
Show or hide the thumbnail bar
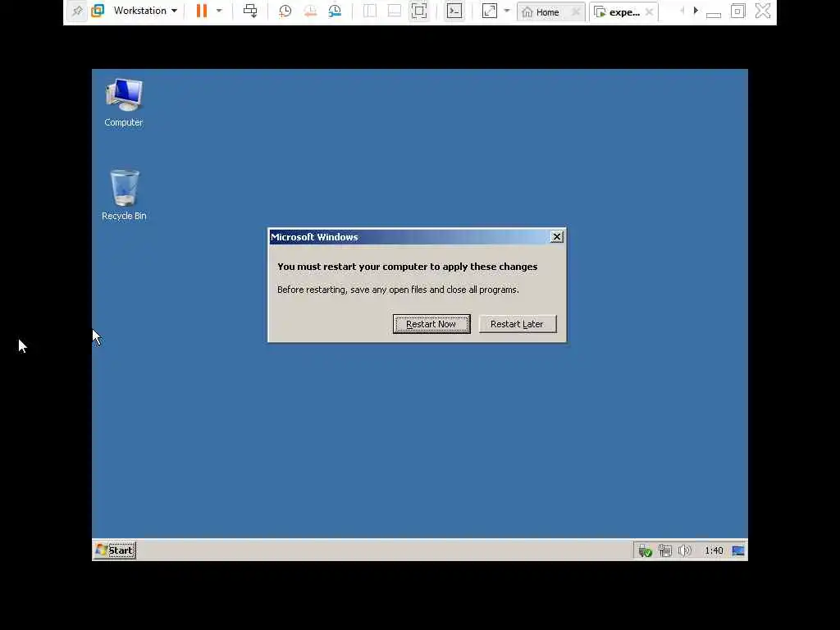[x=395, y=11]
